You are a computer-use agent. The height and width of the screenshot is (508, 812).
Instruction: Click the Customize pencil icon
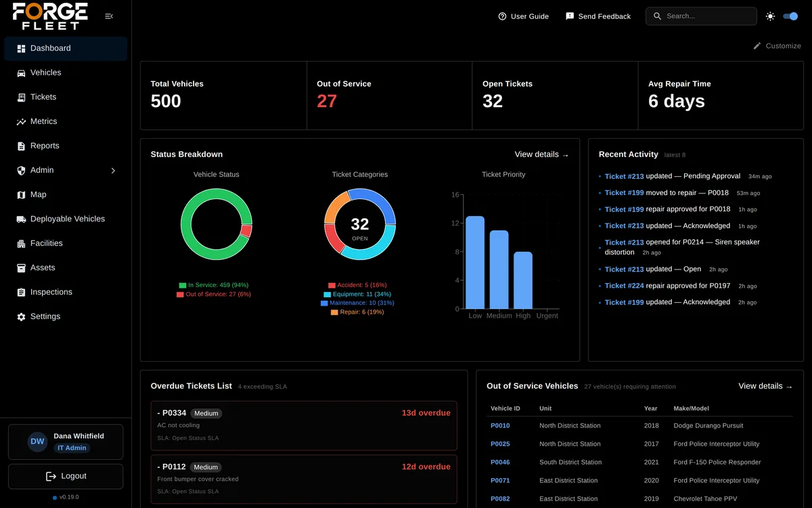coord(757,46)
